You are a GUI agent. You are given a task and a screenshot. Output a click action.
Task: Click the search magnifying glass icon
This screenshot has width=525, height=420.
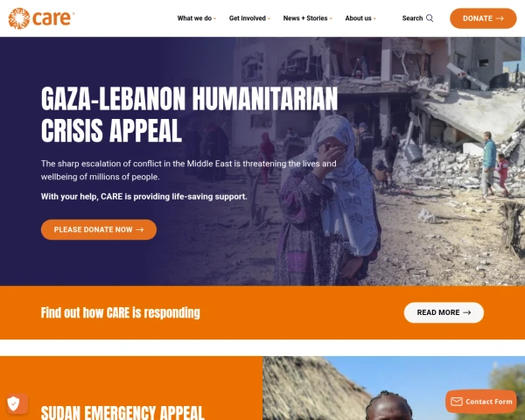pyautogui.click(x=430, y=18)
